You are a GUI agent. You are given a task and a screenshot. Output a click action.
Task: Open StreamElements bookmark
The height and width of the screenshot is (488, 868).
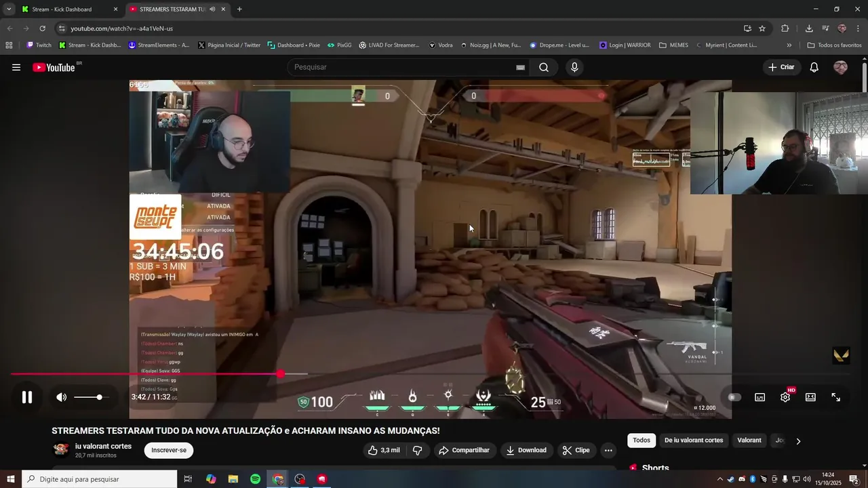click(x=159, y=45)
